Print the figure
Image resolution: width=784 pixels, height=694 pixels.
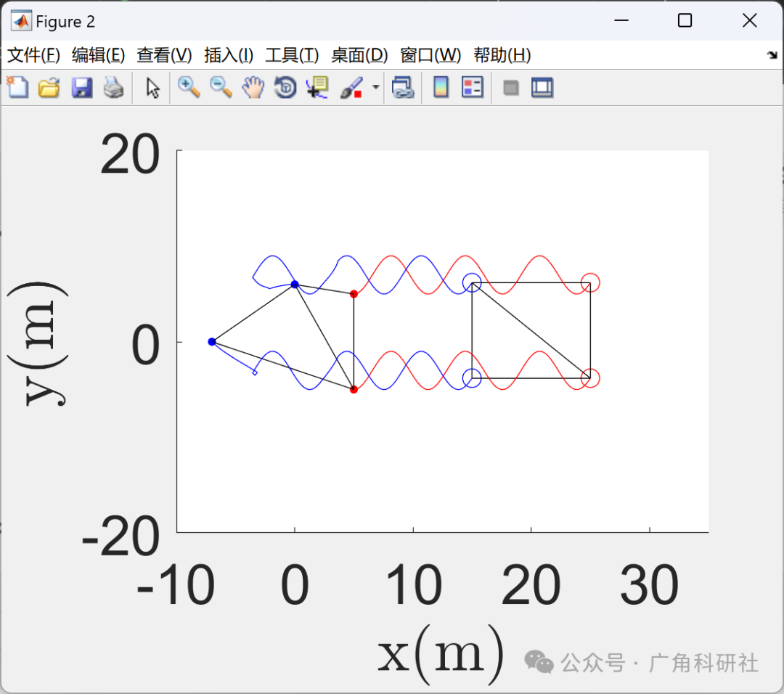pyautogui.click(x=114, y=88)
